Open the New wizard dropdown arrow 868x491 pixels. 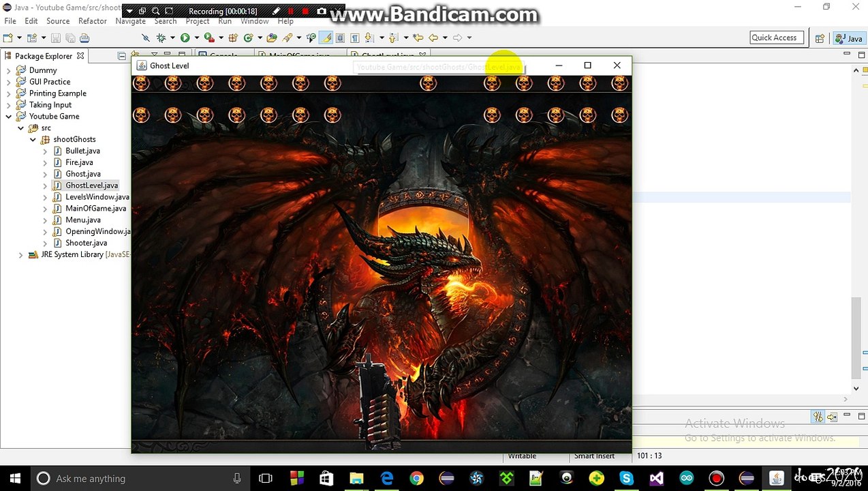pyautogui.click(x=19, y=38)
